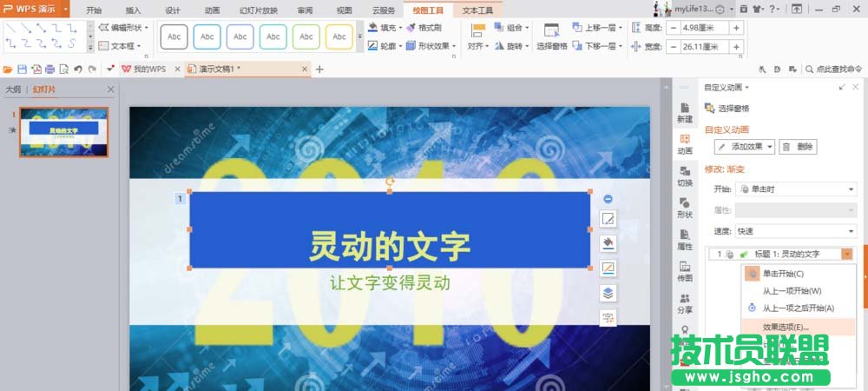The height and width of the screenshot is (391, 868).
Task: Click the WPS 演示 application menu button
Action: pos(35,9)
